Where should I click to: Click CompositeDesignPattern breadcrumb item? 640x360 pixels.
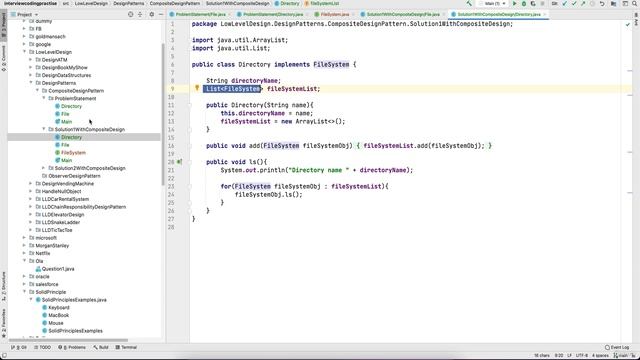(x=175, y=3)
